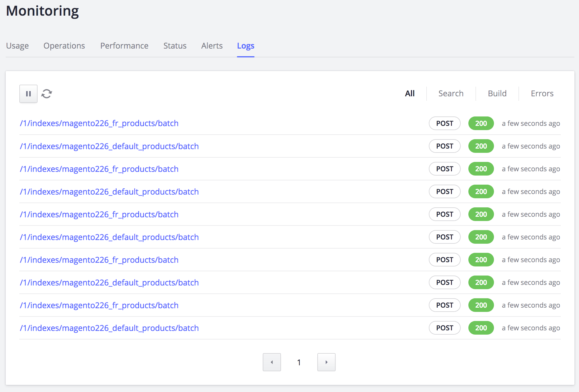Click the Alerts menu item
579x392 pixels.
pyautogui.click(x=212, y=45)
